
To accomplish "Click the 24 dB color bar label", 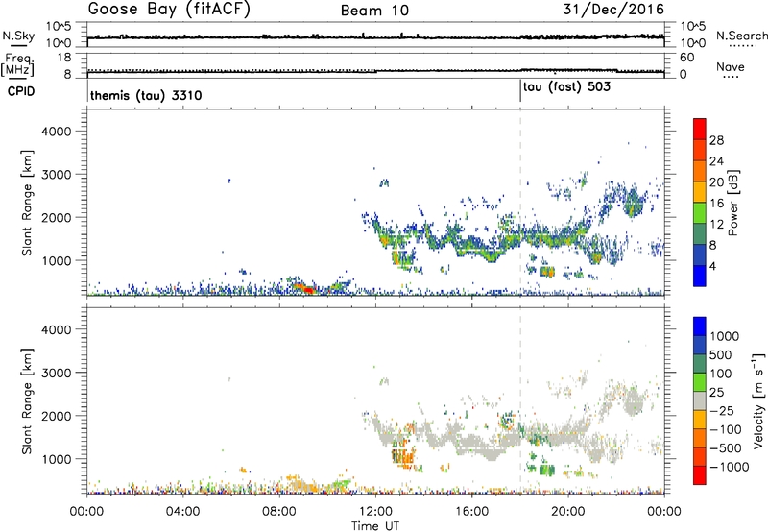I will (x=716, y=161).
